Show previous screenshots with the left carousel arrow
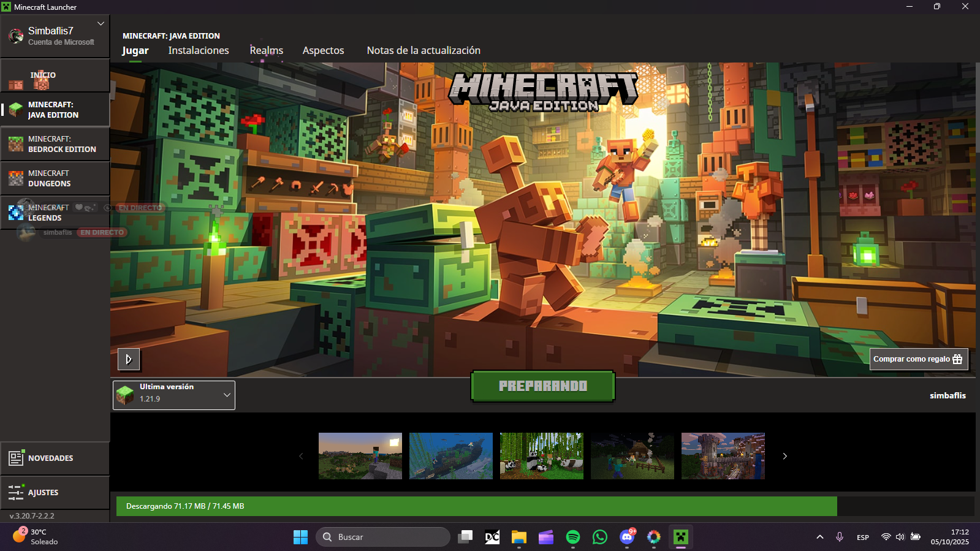Screen dimensions: 980x551 (301, 456)
